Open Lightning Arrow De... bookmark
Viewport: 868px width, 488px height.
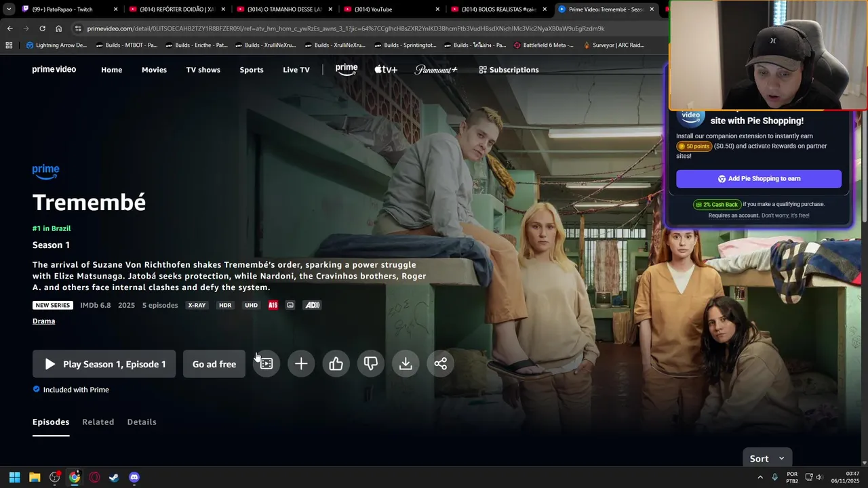point(56,45)
